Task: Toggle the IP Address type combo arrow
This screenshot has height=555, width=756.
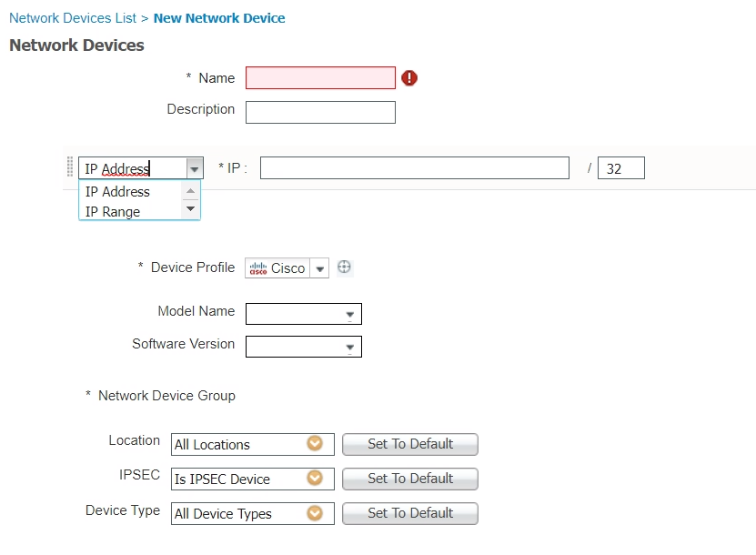Action: pyautogui.click(x=194, y=168)
